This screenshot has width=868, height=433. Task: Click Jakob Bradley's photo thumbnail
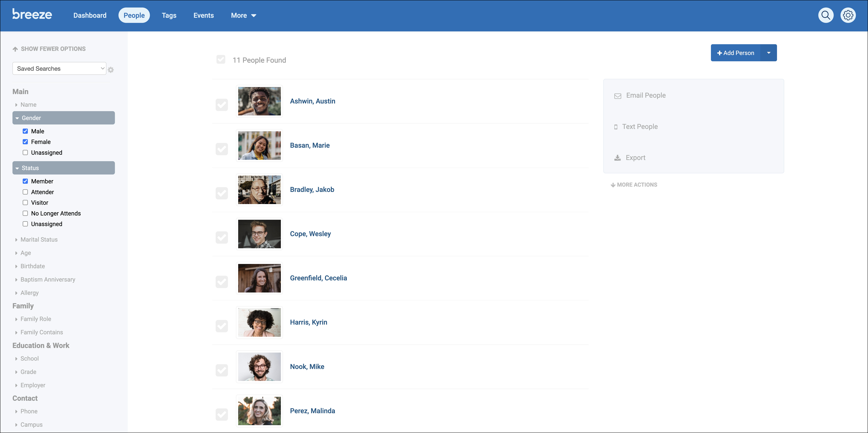[259, 190]
